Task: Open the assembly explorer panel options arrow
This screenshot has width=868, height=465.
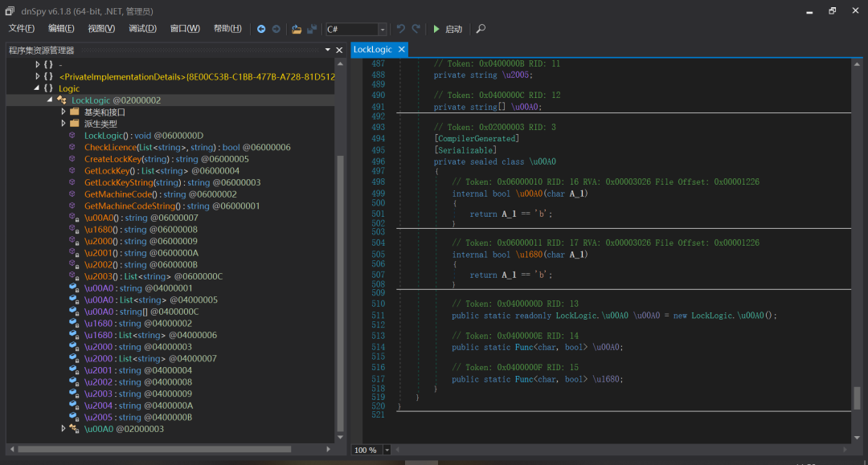Action: [x=327, y=50]
